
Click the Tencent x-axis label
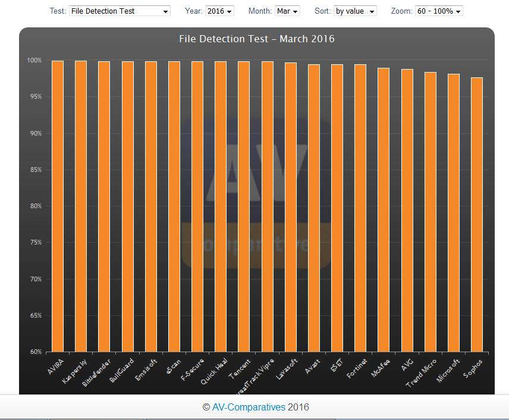[240, 369]
